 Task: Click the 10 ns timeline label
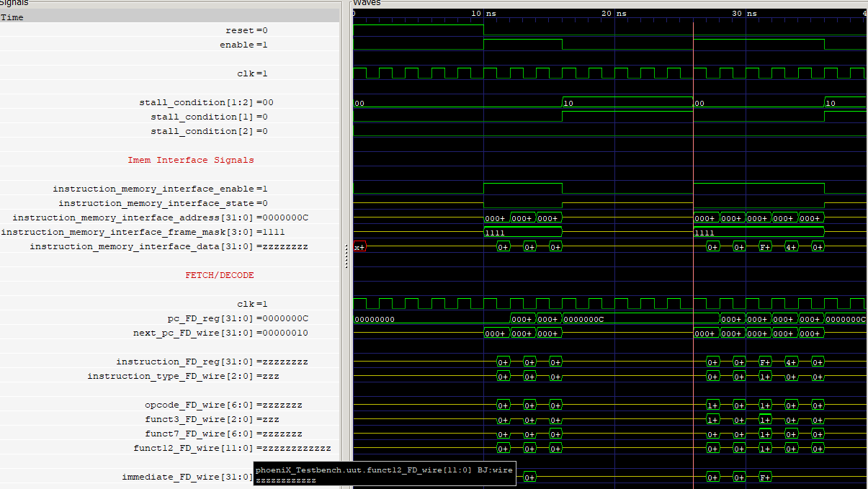(x=484, y=14)
